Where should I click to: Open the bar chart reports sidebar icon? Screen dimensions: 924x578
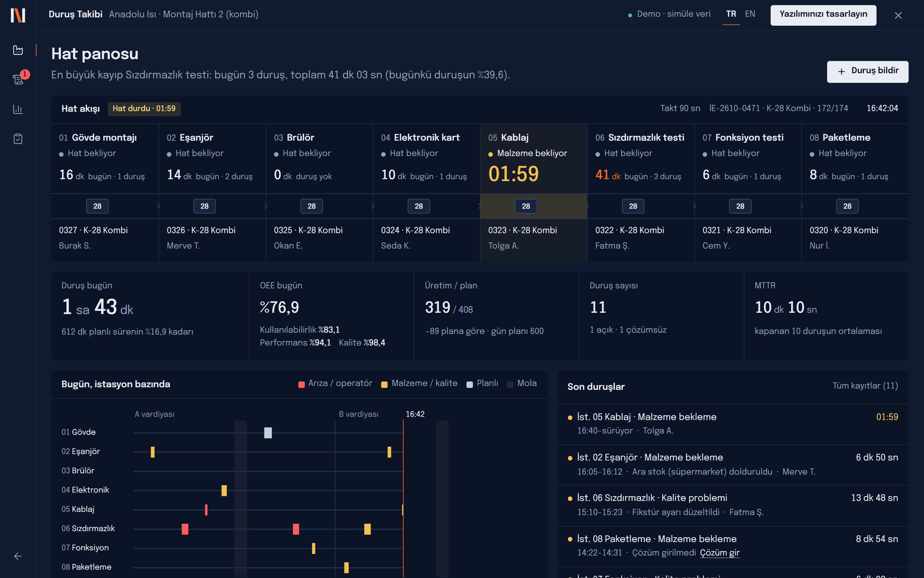pos(18,109)
